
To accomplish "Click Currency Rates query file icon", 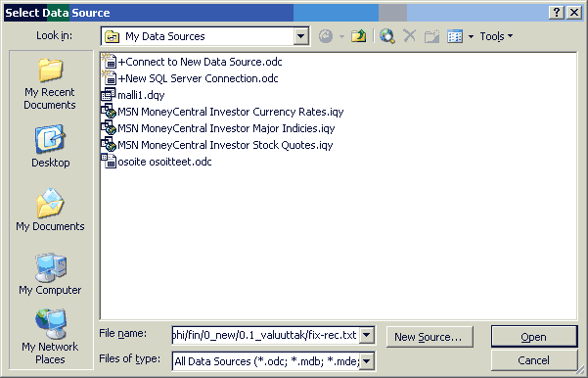I will tap(109, 111).
